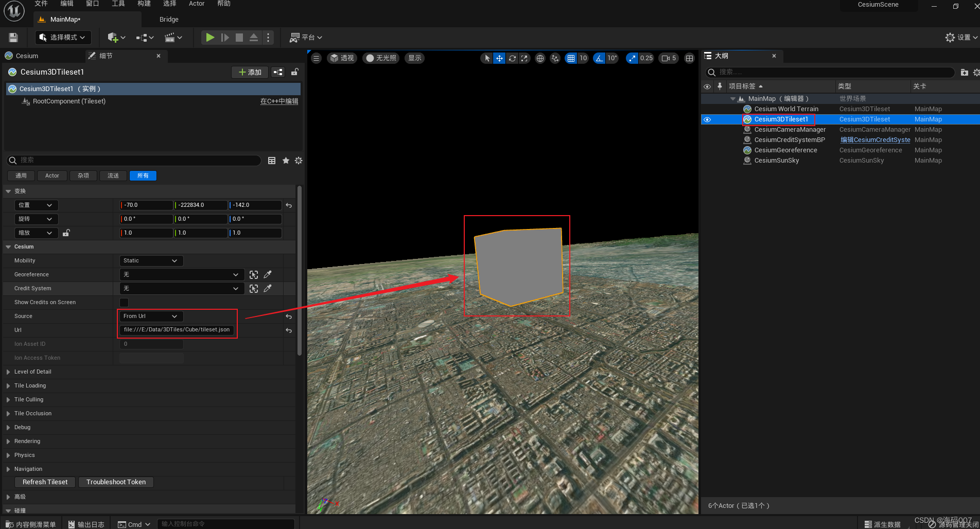Image resolution: width=980 pixels, height=529 pixels.
Task: Select the Play in Editor icon
Action: [209, 37]
